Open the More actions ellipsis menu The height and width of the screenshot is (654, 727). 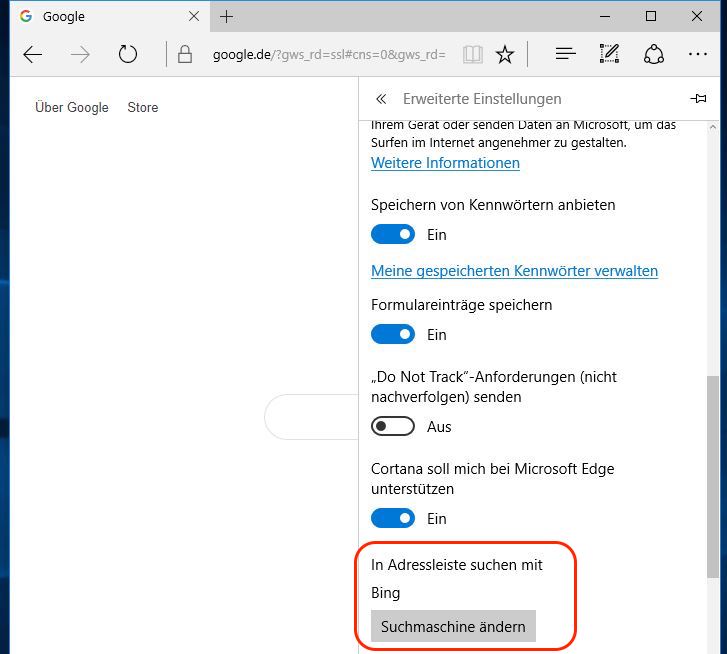pyautogui.click(x=697, y=54)
